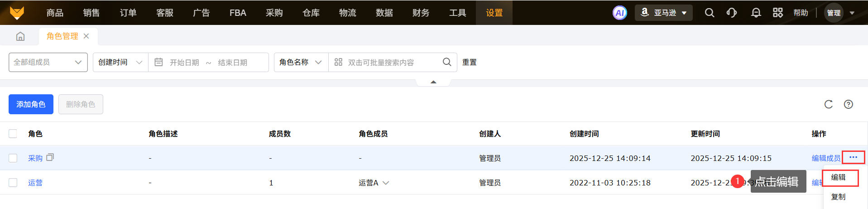Screen dimensions: 868x209
Task: Go to the home icon tab
Action: click(x=20, y=36)
